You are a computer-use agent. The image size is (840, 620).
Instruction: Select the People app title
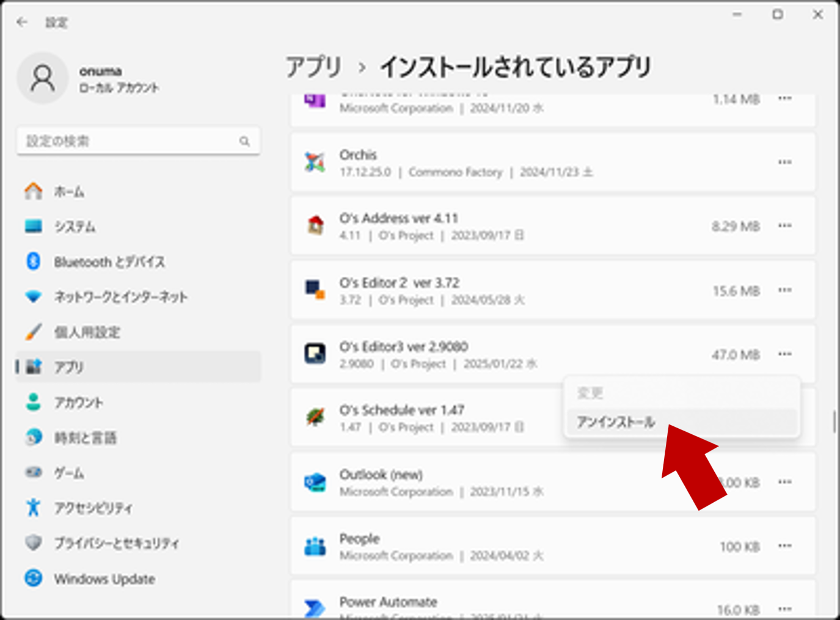(360, 539)
